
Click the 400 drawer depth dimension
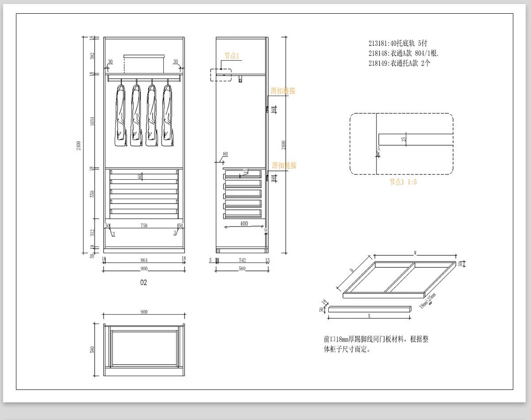244,224
